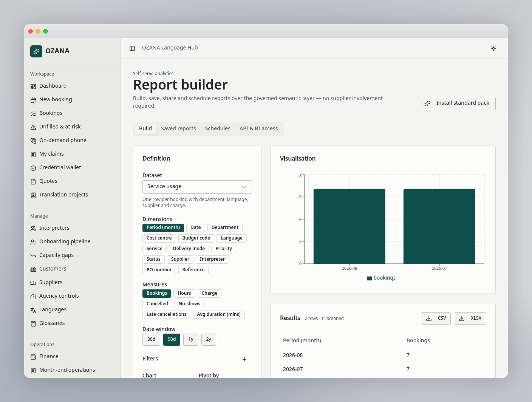The width and height of the screenshot is (532, 402).
Task: Click the Suppliers truck icon
Action: pos(33,283)
